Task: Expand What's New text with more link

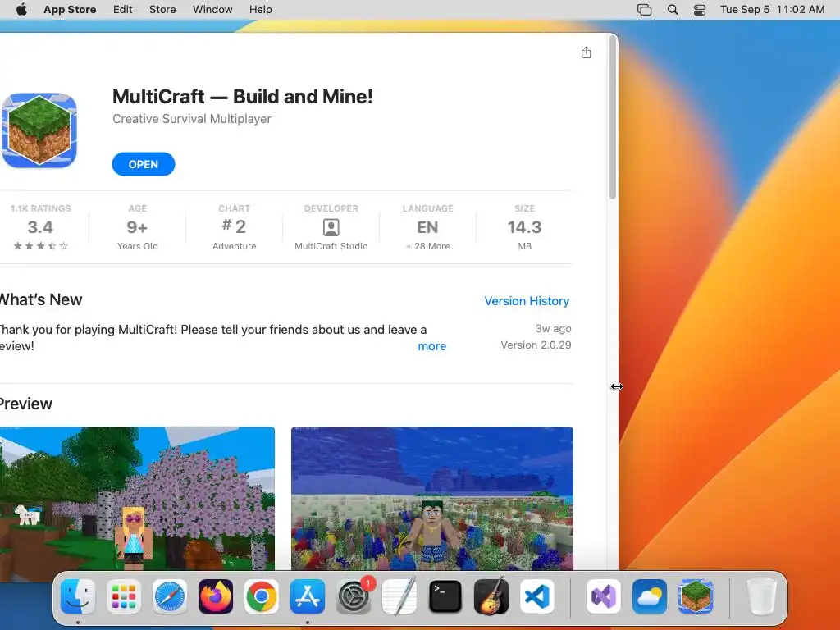Action: tap(431, 346)
